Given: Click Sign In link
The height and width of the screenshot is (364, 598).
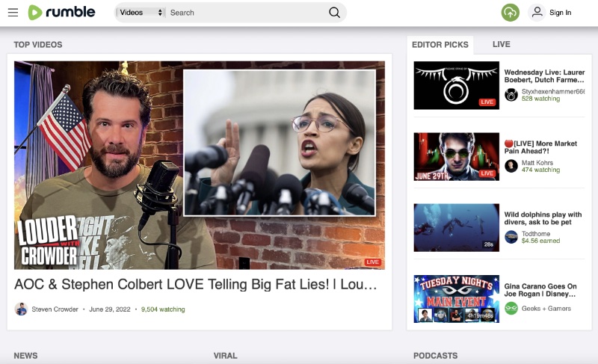Looking at the screenshot, I should [560, 13].
